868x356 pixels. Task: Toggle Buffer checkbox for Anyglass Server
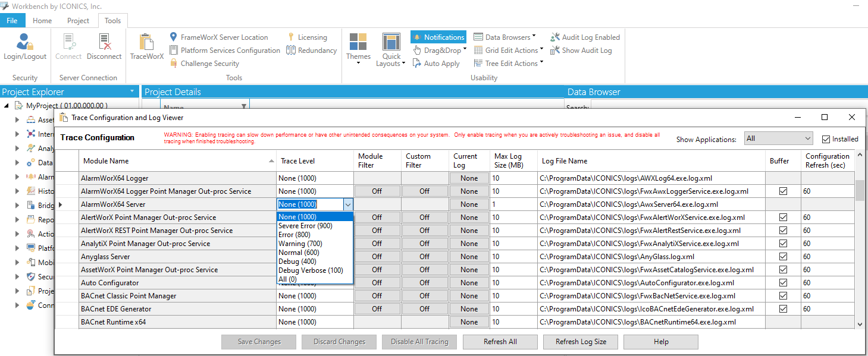point(783,257)
